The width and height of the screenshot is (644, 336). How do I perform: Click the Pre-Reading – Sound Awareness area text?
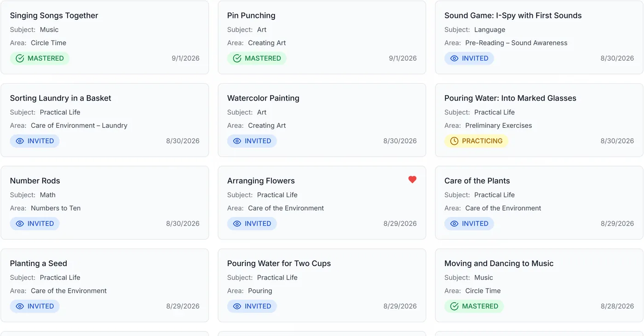[x=516, y=43]
